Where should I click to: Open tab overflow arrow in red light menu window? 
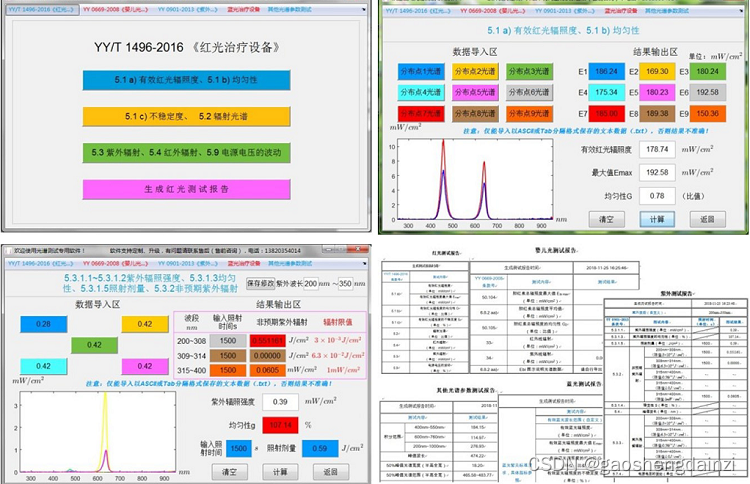[364, 10]
